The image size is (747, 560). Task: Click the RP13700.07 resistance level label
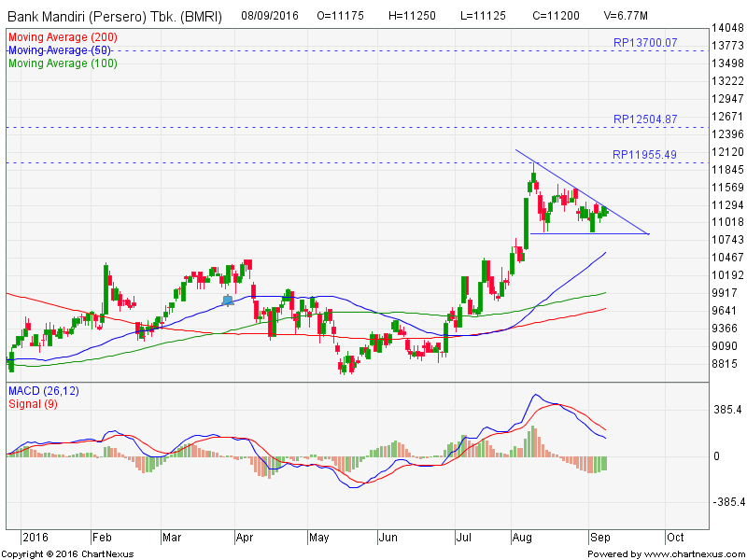pyautogui.click(x=644, y=43)
